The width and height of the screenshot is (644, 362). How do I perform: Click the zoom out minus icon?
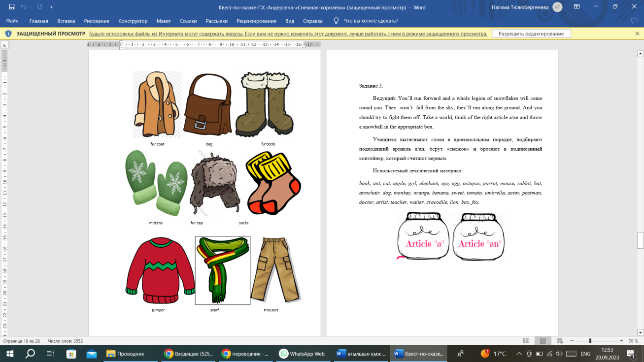[x=572, y=341]
